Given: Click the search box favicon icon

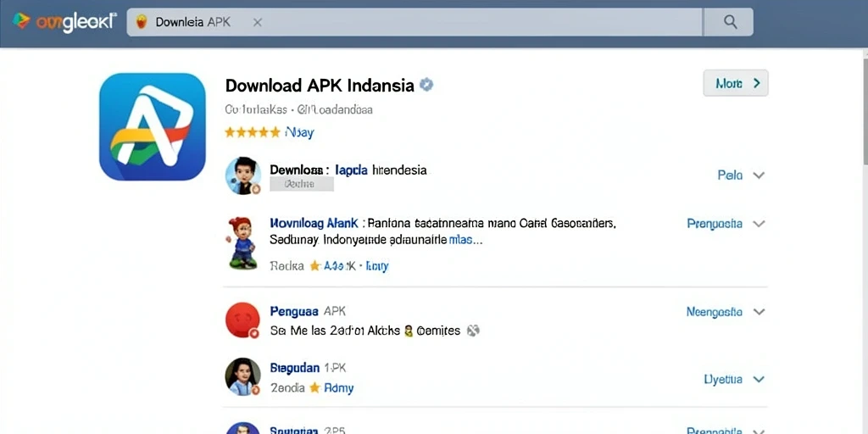Looking at the screenshot, I should 142,22.
